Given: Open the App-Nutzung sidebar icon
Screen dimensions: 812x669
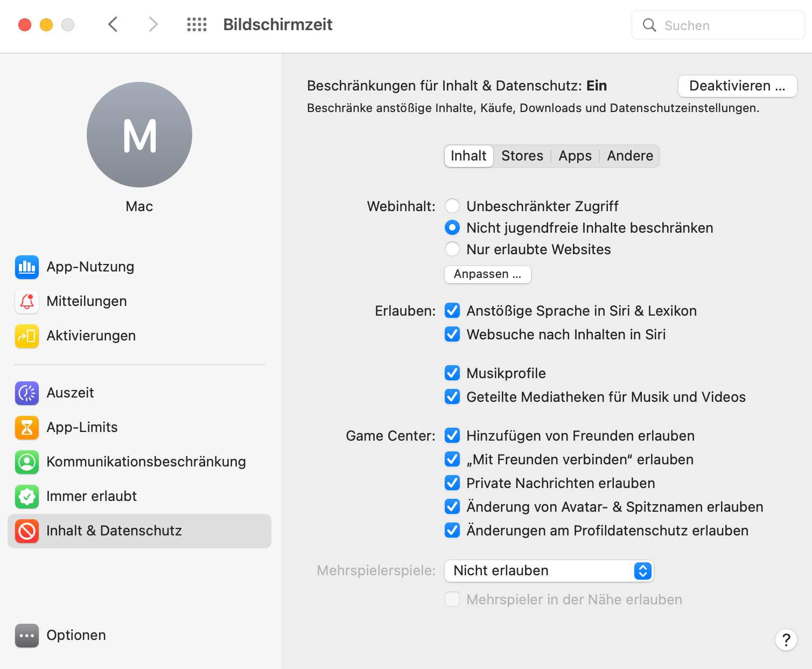Looking at the screenshot, I should 27,267.
